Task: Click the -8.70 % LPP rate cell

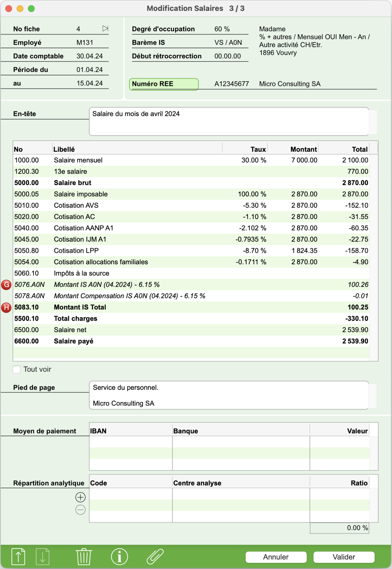Action: [255, 251]
